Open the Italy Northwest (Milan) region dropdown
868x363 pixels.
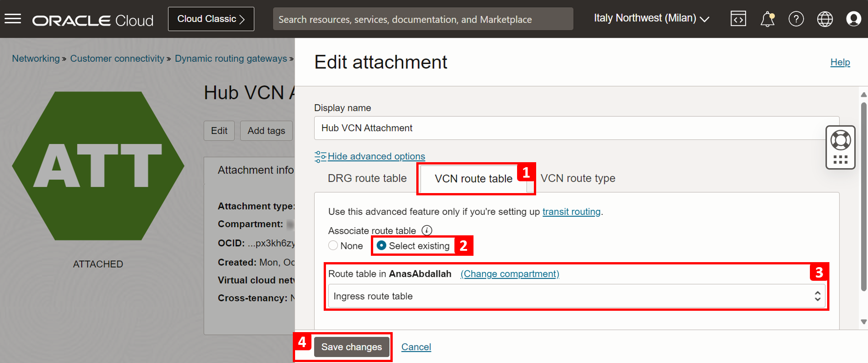651,19
